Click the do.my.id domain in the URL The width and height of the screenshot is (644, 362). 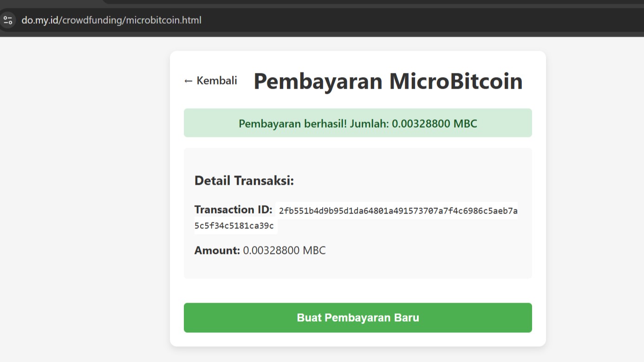[40, 20]
